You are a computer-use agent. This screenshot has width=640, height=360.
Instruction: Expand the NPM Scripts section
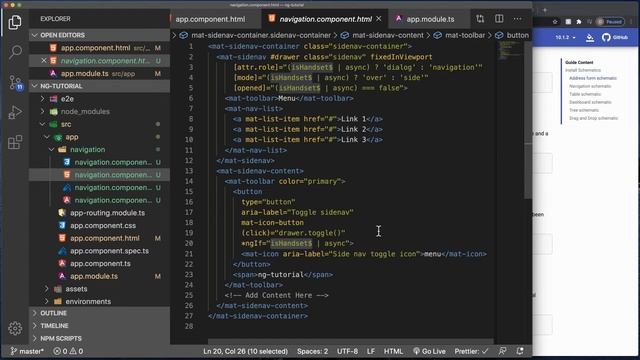coord(100,338)
